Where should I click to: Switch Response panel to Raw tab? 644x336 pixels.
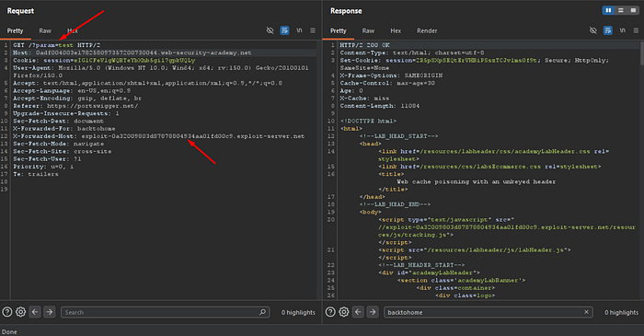click(368, 30)
